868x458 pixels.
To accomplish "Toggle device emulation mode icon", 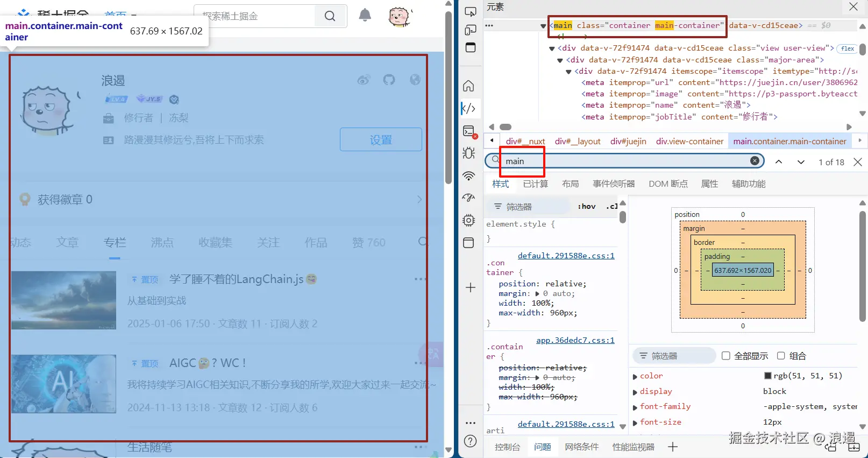I will [471, 30].
